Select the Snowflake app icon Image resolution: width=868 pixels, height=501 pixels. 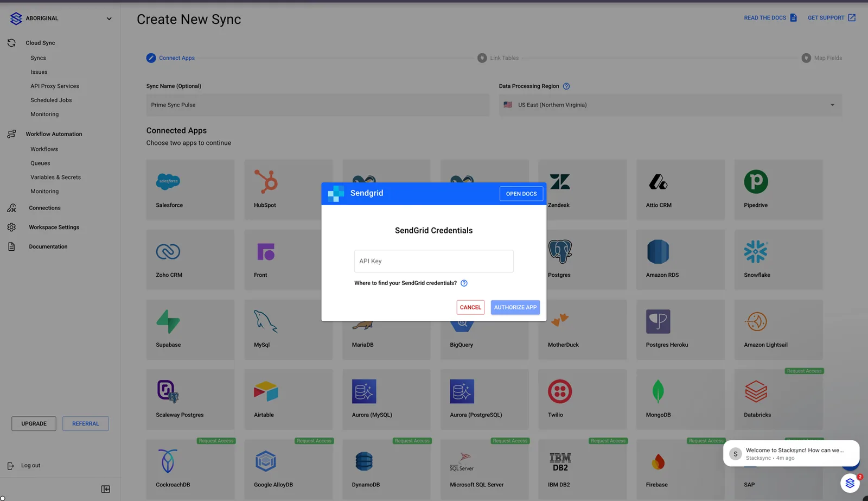(756, 251)
